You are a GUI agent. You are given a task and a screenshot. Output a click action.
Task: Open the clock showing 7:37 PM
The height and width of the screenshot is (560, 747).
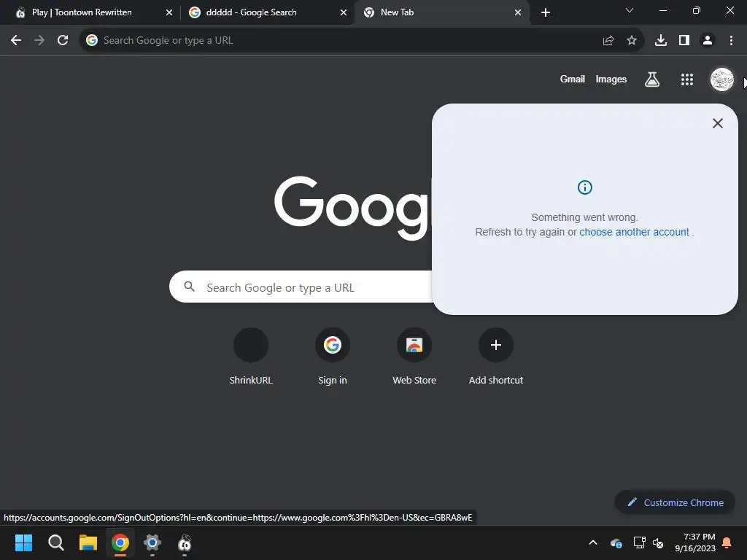[695, 542]
